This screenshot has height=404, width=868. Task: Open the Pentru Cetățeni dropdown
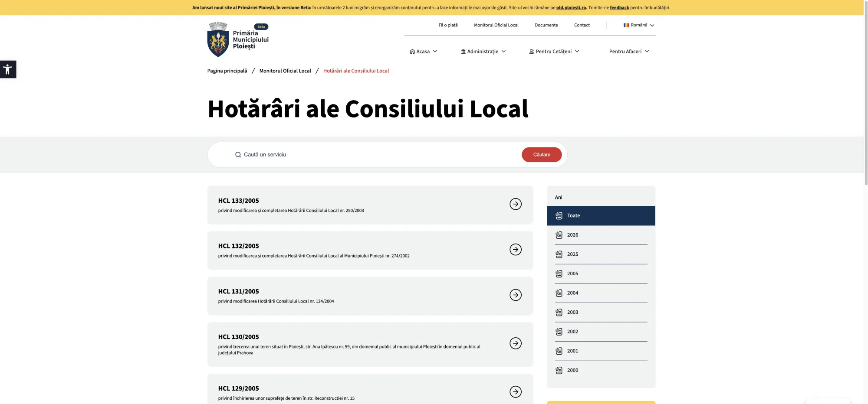553,51
